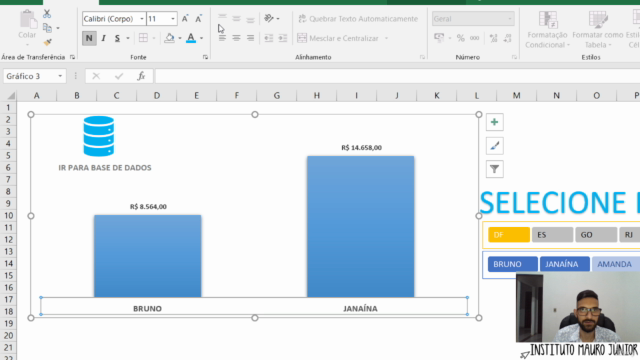Image resolution: width=640 pixels, height=360 pixels.
Task: Click the Copy icon in clipboard group
Action: pos(47,28)
